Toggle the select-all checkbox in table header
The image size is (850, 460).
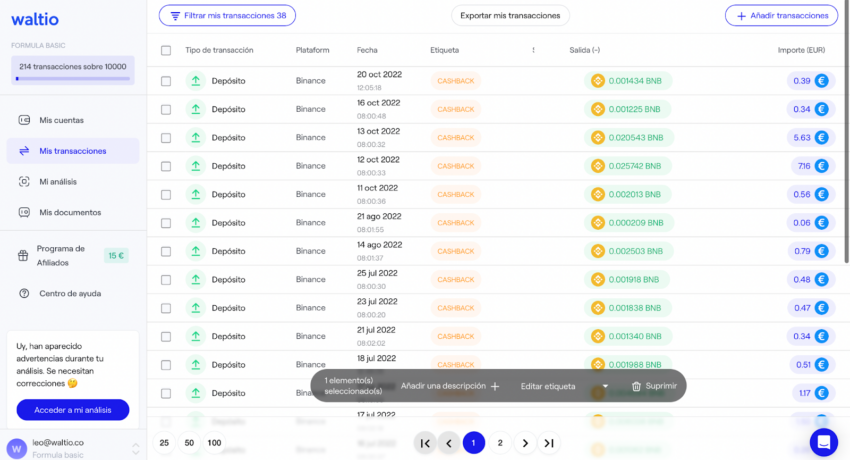[x=166, y=50]
